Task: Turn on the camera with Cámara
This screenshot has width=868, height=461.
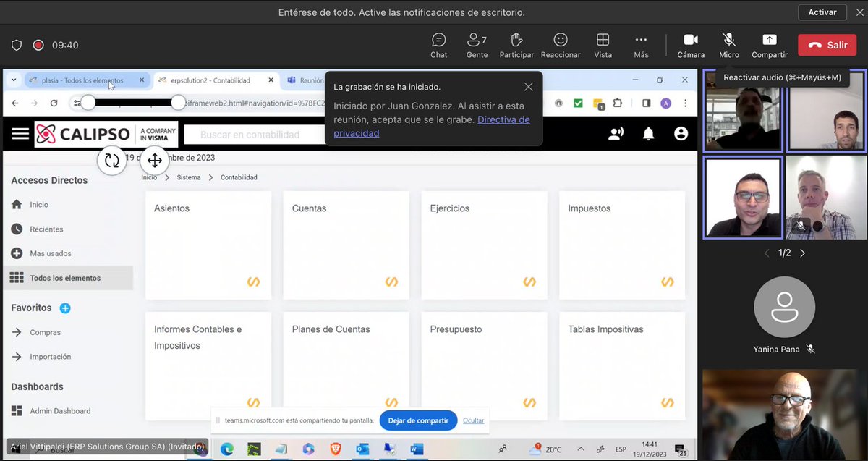Action: click(x=690, y=45)
